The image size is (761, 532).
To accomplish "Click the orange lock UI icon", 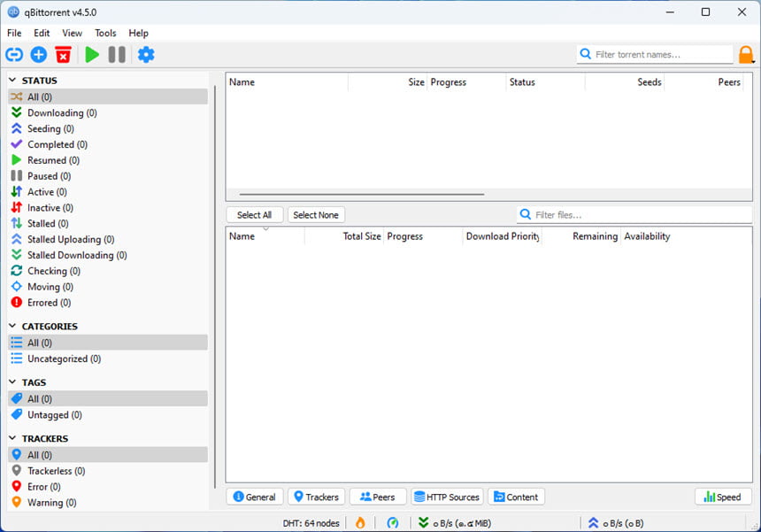I will click(746, 55).
